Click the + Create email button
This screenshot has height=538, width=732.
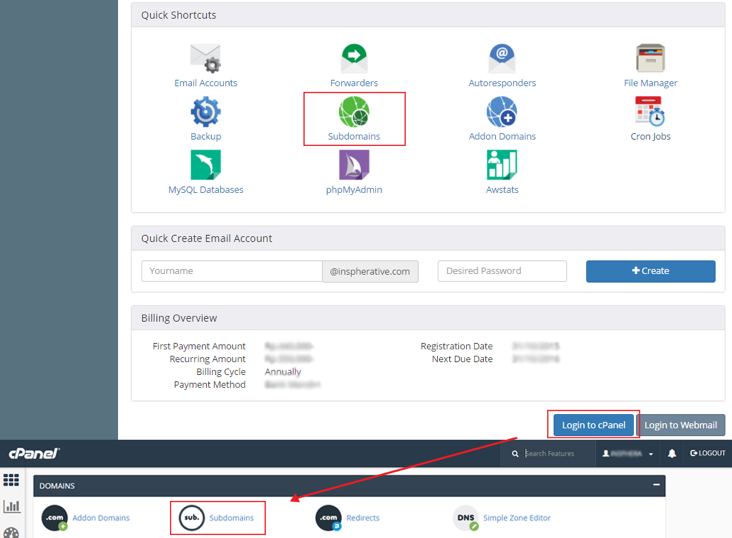click(650, 271)
